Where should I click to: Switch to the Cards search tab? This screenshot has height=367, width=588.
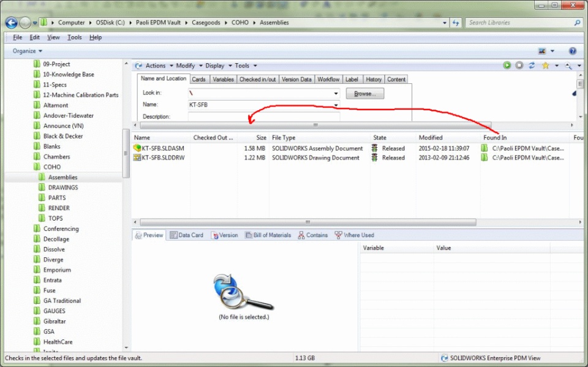[198, 79]
